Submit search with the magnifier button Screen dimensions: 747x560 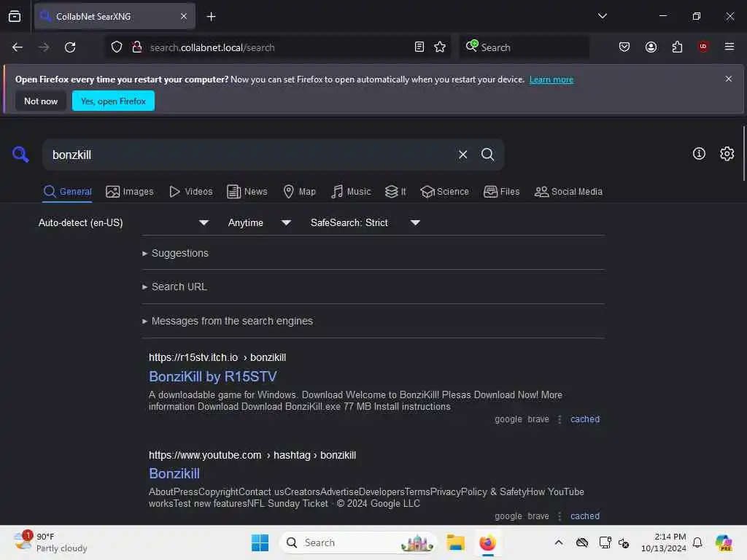[x=487, y=155]
